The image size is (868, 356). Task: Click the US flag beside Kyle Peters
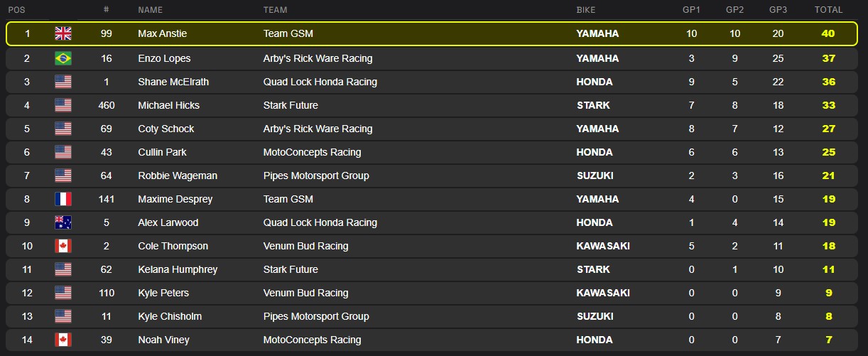[x=63, y=293]
